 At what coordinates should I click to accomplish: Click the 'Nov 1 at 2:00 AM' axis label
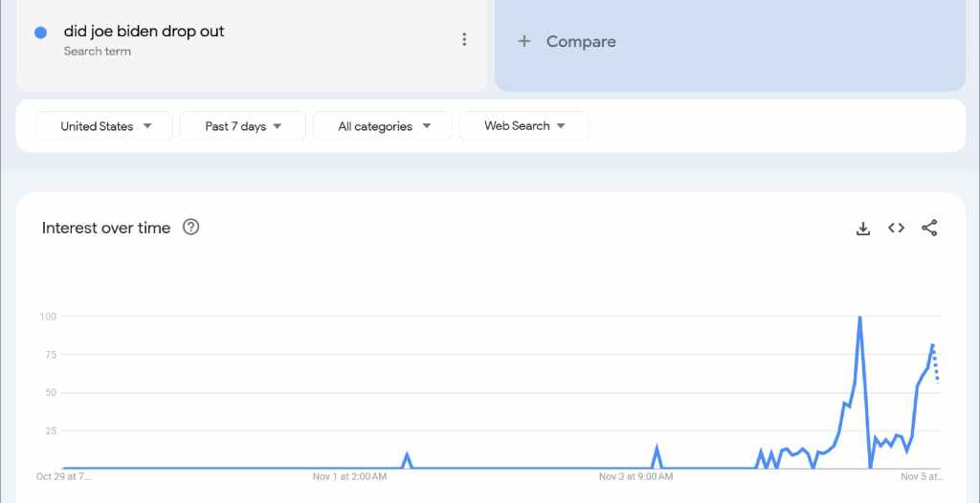click(x=349, y=477)
